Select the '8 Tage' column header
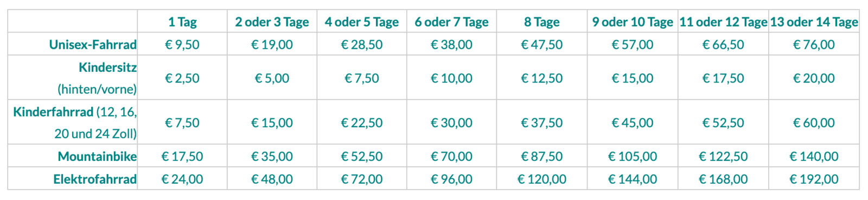868x200 pixels. pyautogui.click(x=541, y=22)
